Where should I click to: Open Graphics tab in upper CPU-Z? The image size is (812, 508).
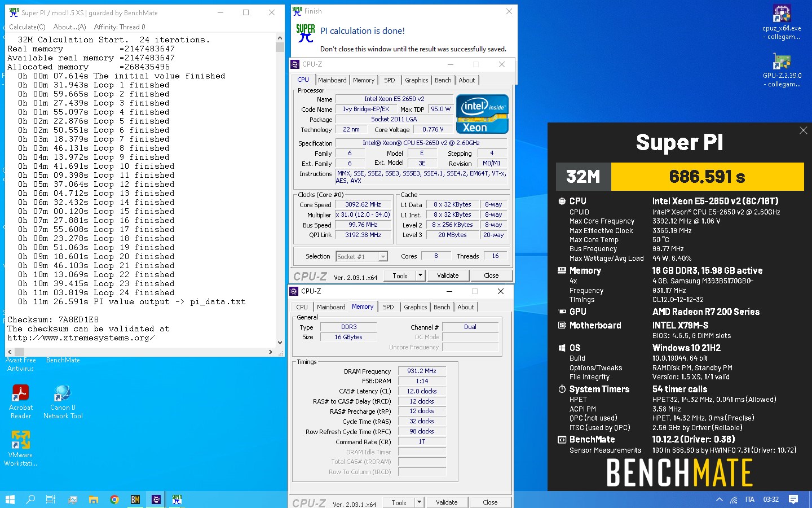tap(417, 80)
